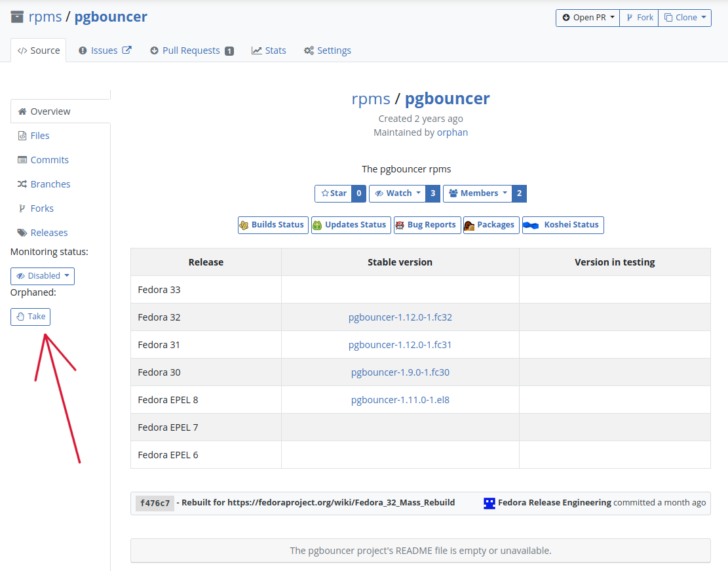Viewport: 728px width, 571px height.
Task: Take the orphaned package
Action: 30,317
